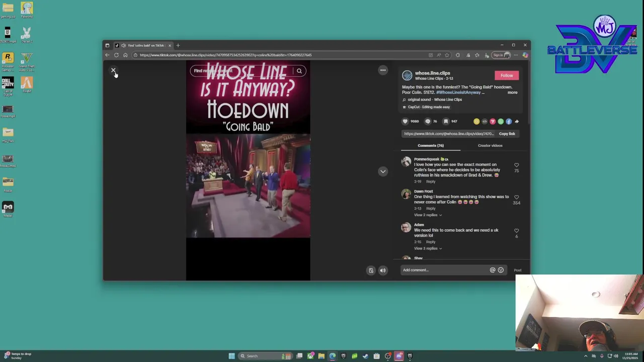Click the browser address bar URL
This screenshot has width=644, height=362.
226,55
